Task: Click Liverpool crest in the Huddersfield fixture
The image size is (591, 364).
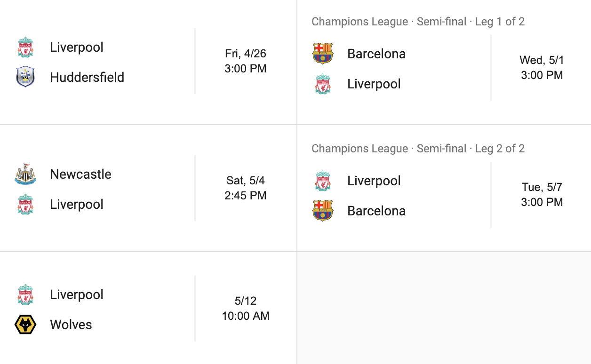Action: pyautogui.click(x=25, y=47)
